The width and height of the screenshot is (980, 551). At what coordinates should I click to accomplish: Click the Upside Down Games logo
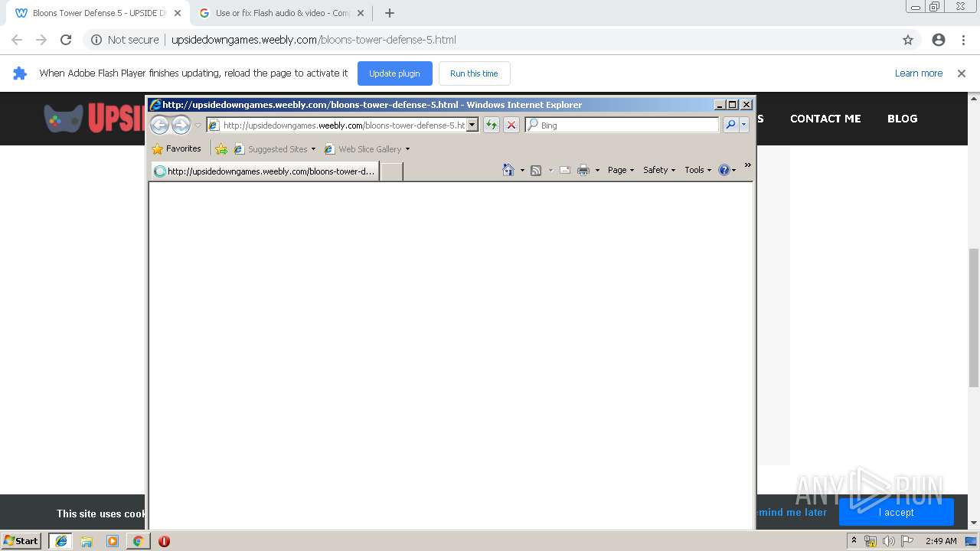point(93,119)
